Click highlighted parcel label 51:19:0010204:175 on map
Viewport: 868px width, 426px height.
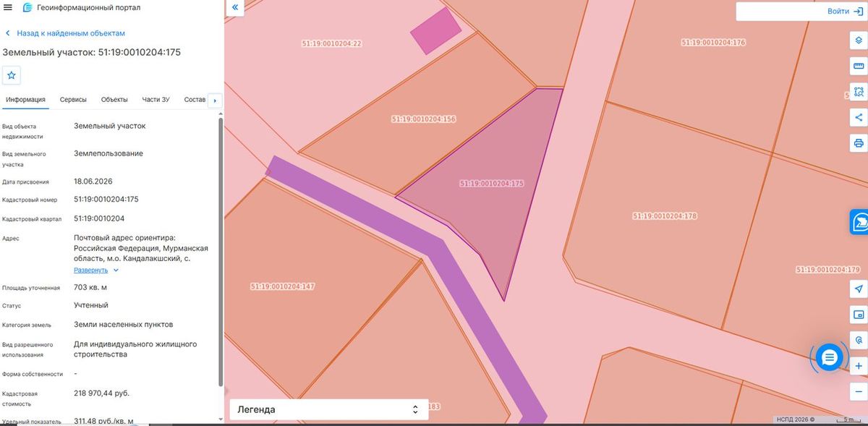[x=492, y=184]
